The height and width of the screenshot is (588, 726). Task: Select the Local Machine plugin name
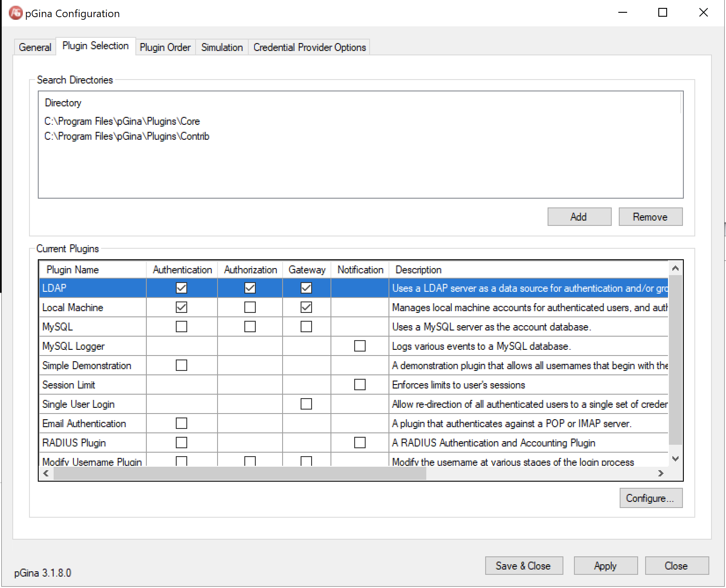(93, 307)
